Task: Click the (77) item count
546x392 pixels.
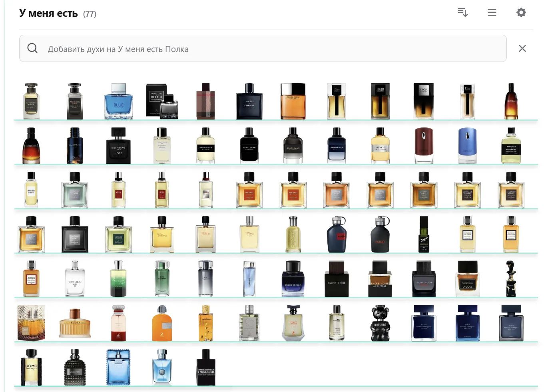Action: click(90, 14)
